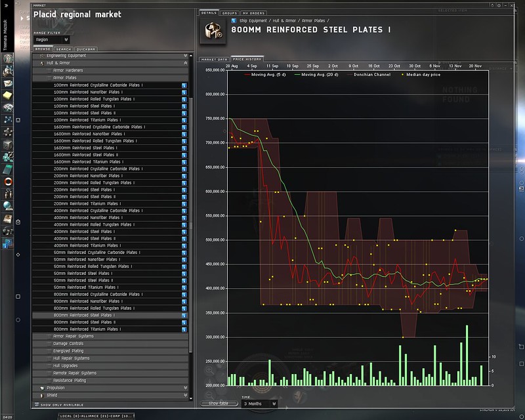Select 400mm Reinforced Crystalline Carbonide Plates I

(x=110, y=211)
